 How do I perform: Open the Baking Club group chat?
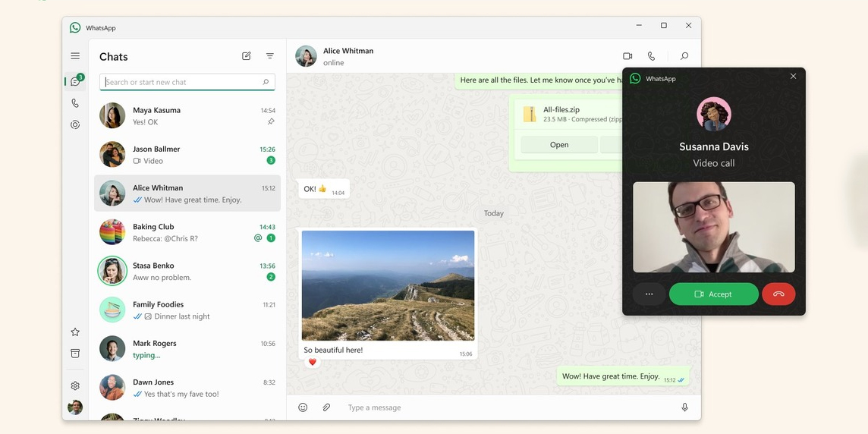187,232
